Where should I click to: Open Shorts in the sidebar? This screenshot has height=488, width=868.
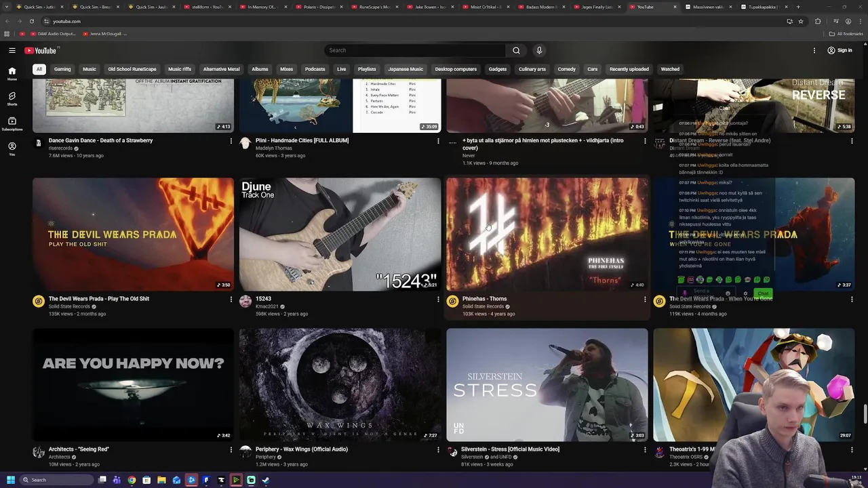(12, 99)
